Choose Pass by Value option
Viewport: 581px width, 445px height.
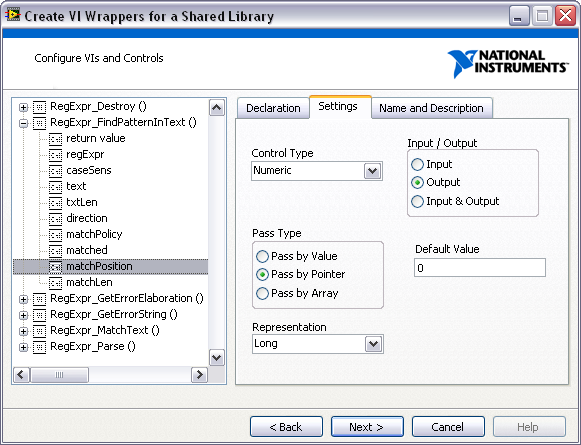(262, 256)
